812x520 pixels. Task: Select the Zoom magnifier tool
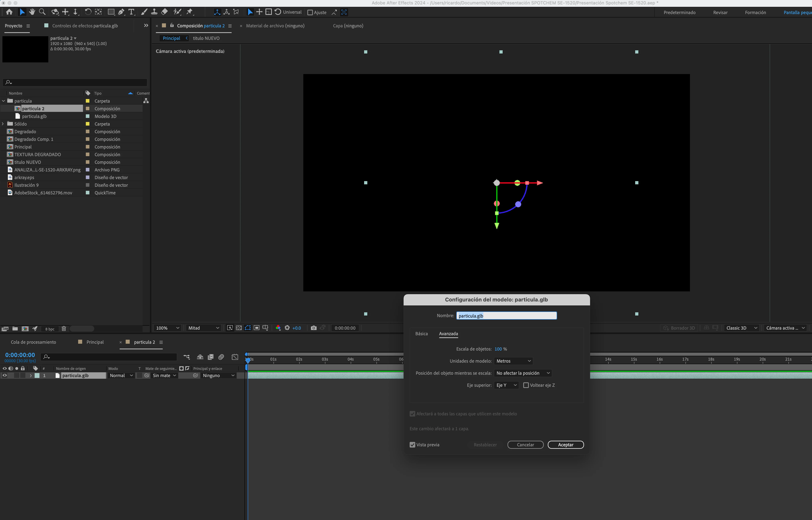[x=42, y=12]
